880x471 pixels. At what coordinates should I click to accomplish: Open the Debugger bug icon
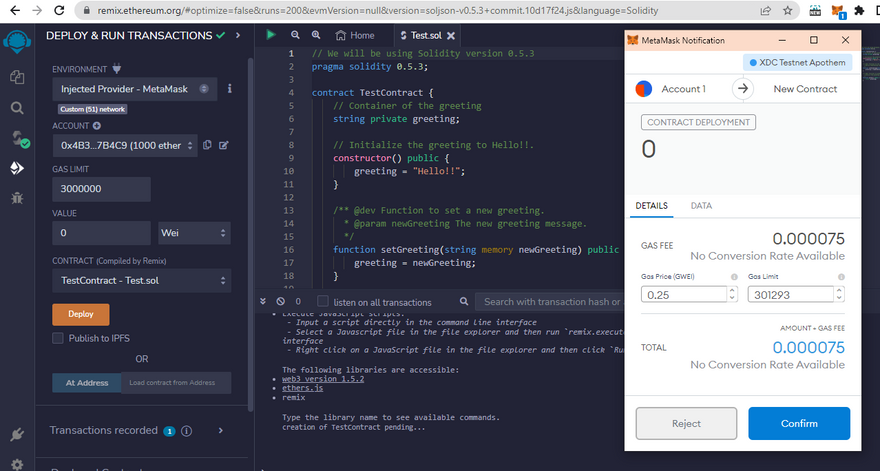click(17, 199)
